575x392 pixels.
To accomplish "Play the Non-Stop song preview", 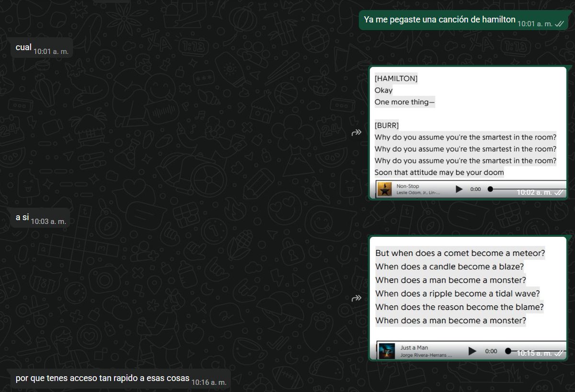I will [x=459, y=189].
